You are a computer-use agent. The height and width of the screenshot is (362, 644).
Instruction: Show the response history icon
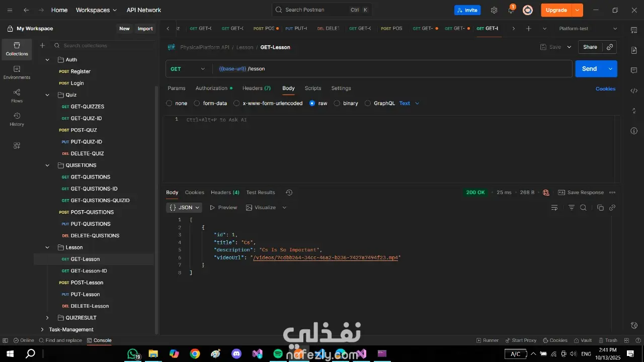pyautogui.click(x=289, y=193)
